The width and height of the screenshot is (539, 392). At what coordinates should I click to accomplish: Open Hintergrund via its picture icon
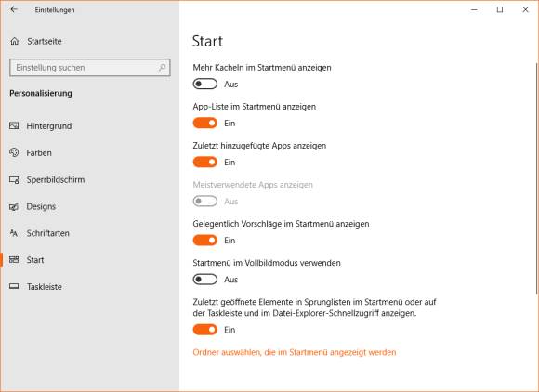point(14,125)
